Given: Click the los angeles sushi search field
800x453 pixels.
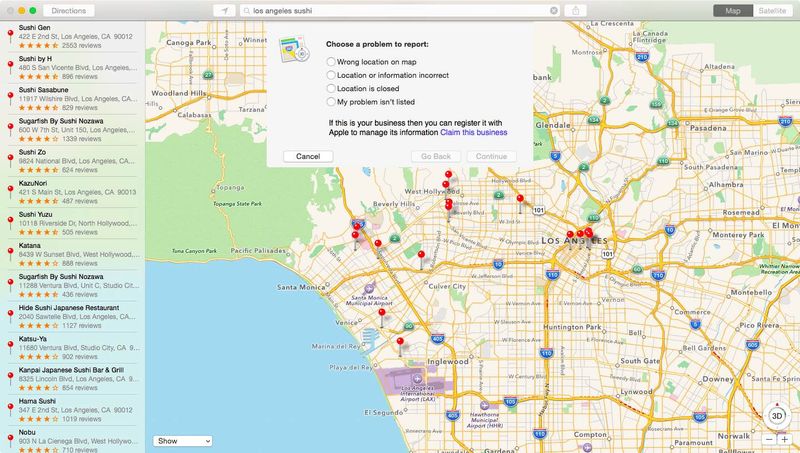Looking at the screenshot, I should click(399, 10).
